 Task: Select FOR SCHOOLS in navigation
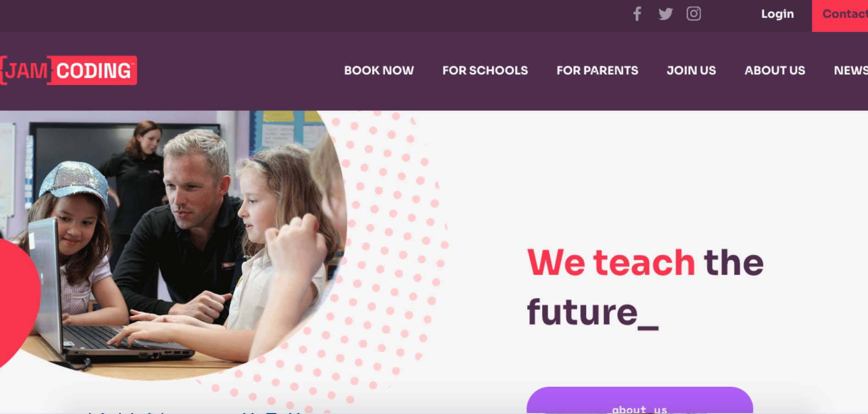[485, 70]
